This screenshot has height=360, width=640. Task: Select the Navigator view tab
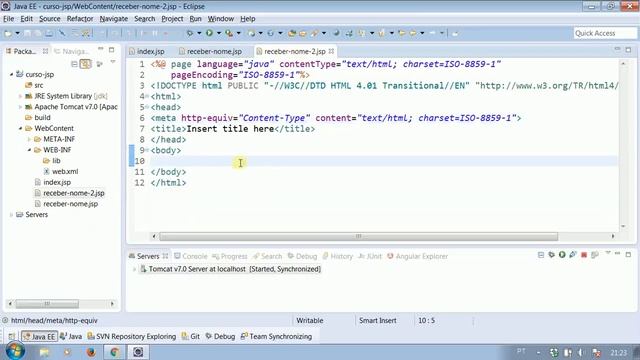pos(72,51)
